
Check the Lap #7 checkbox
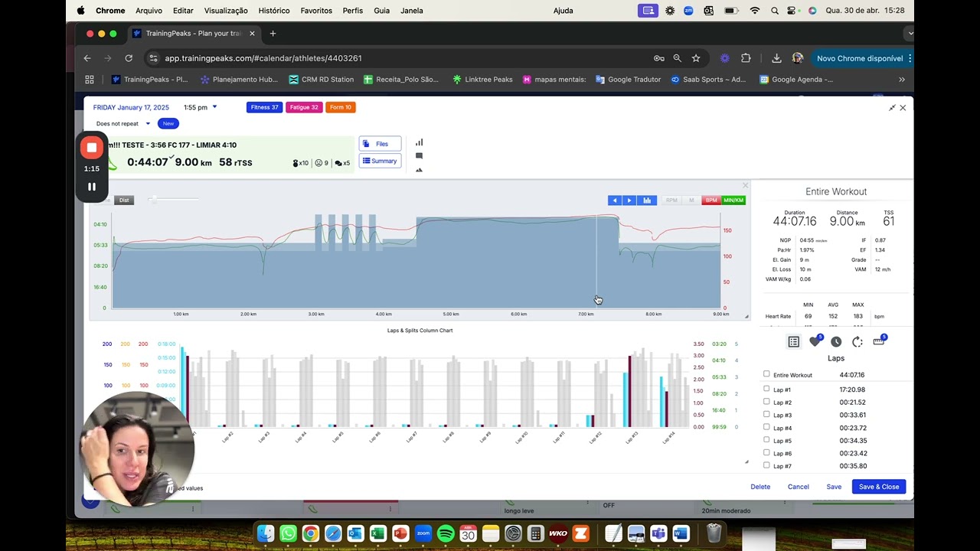[x=766, y=465]
